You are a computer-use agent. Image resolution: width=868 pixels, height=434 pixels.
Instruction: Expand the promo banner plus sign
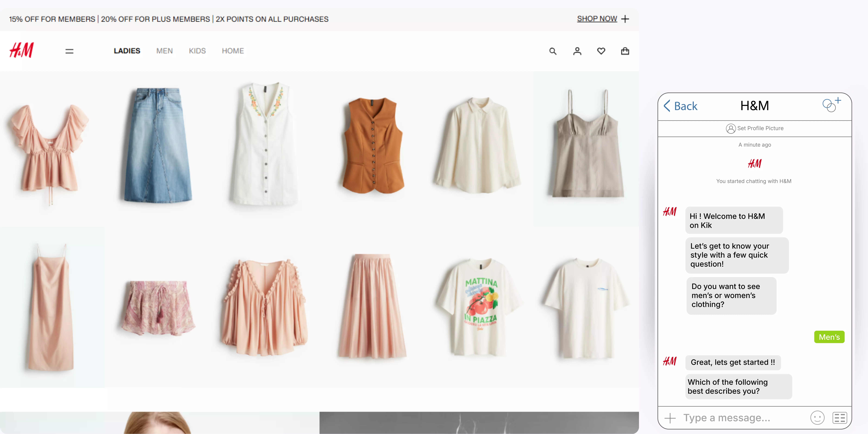[x=625, y=19]
